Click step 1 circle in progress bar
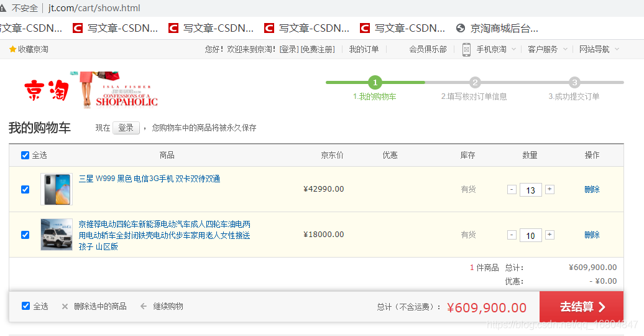 [x=375, y=82]
